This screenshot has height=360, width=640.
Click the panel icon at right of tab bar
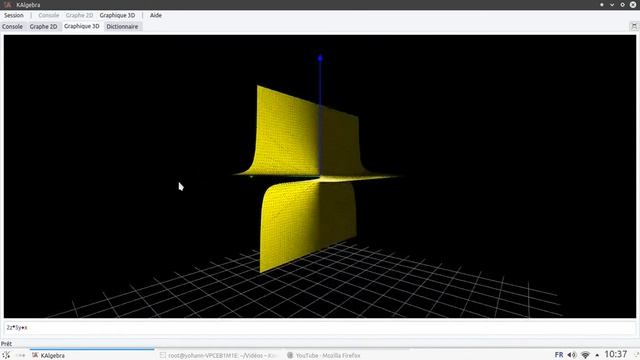(x=634, y=27)
